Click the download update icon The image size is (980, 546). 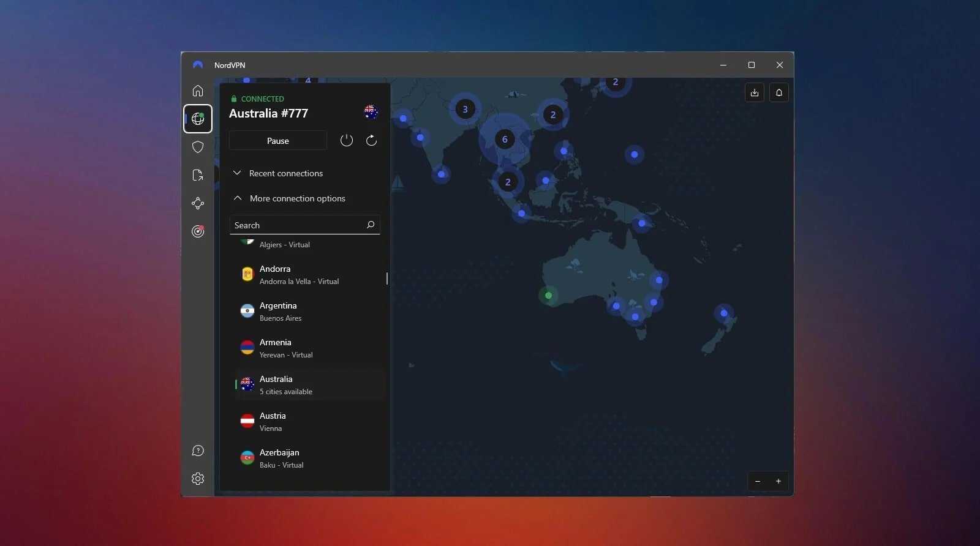click(x=755, y=92)
